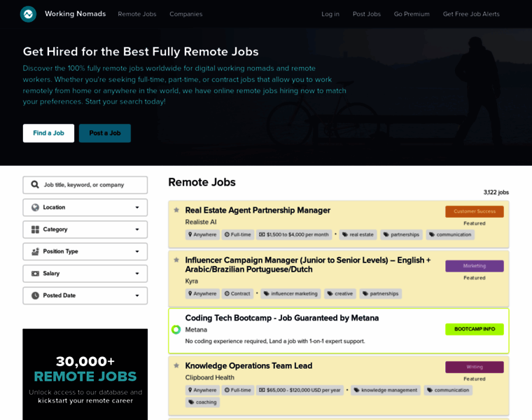Click the Metana green ring logo

click(176, 330)
